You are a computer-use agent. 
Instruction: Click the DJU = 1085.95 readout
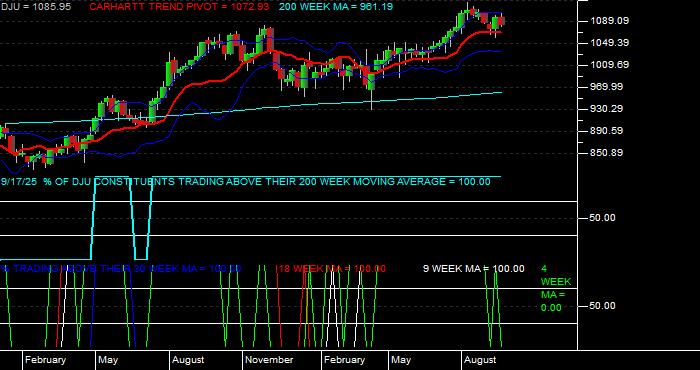click(35, 7)
